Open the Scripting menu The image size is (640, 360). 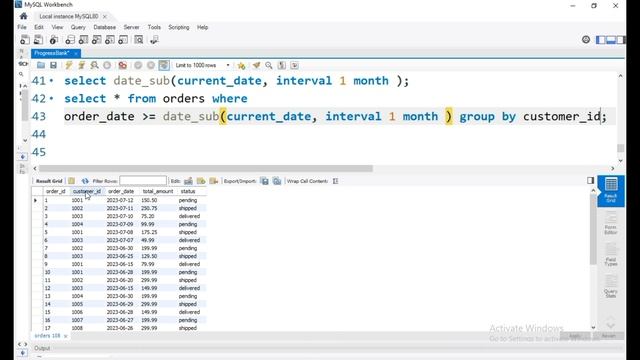[179, 27]
